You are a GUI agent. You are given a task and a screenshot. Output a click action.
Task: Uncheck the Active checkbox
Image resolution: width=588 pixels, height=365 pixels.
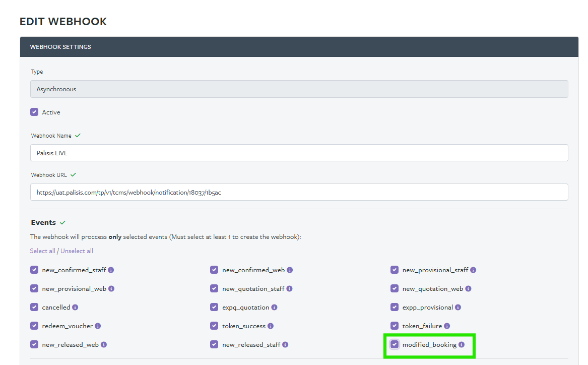point(34,112)
